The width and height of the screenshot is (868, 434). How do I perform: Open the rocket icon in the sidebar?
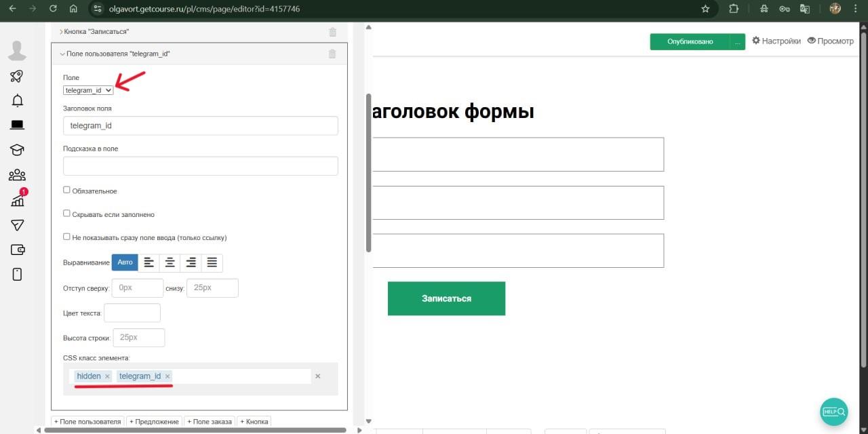[x=17, y=76]
